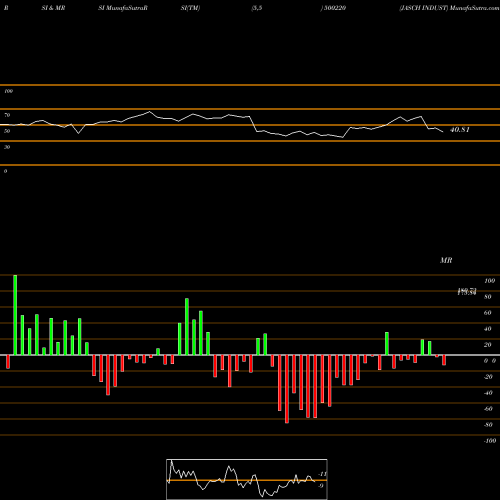500x500 pixels.
Task: Click the MR axis label -60
Action: [x=488, y=409]
